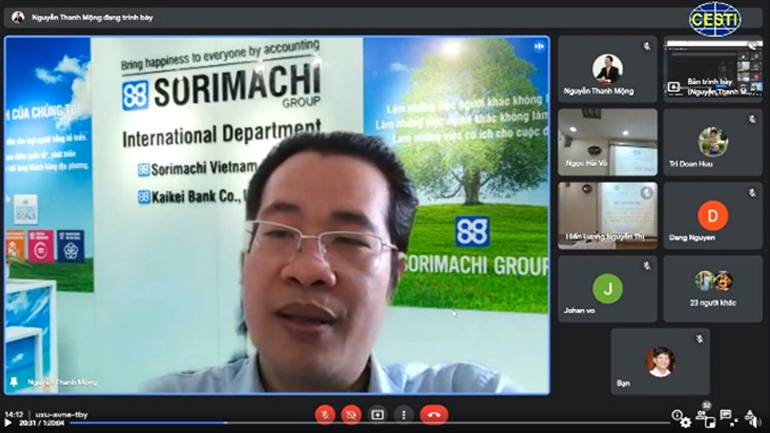
Task: Click muted mic icon on Trí Doan Huu tile
Action: coord(752,119)
